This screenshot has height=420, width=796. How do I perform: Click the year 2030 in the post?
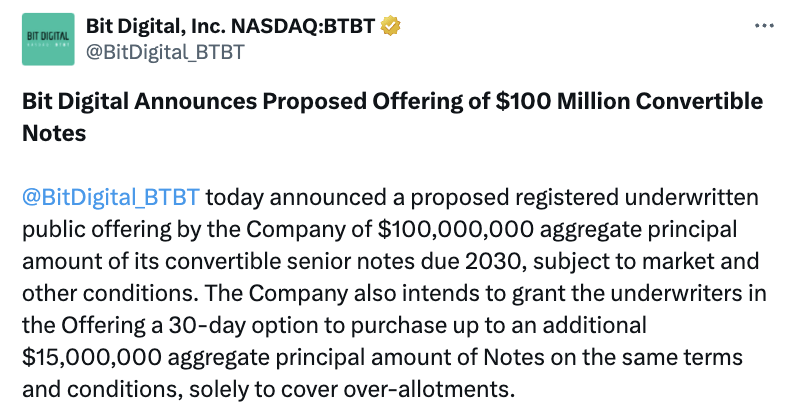493,261
